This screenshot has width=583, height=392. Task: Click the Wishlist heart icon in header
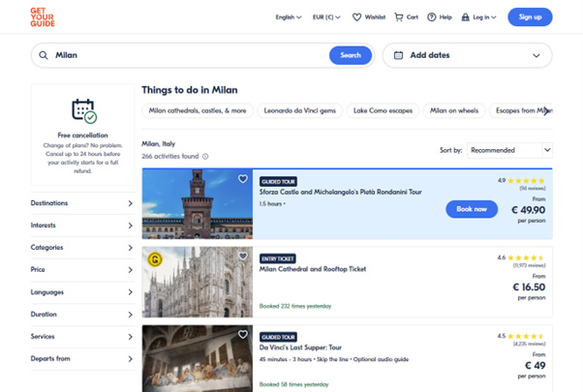point(356,17)
